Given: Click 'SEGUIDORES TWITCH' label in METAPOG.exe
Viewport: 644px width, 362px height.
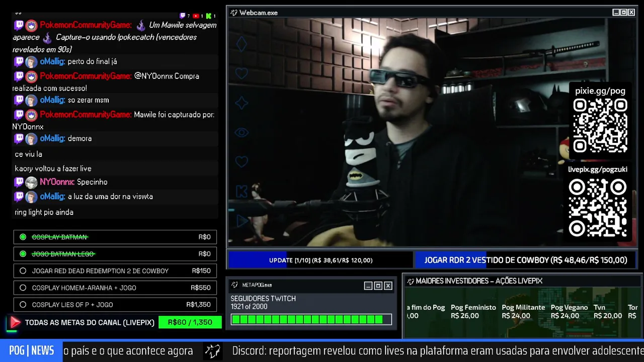Looking at the screenshot, I should coord(263,299).
